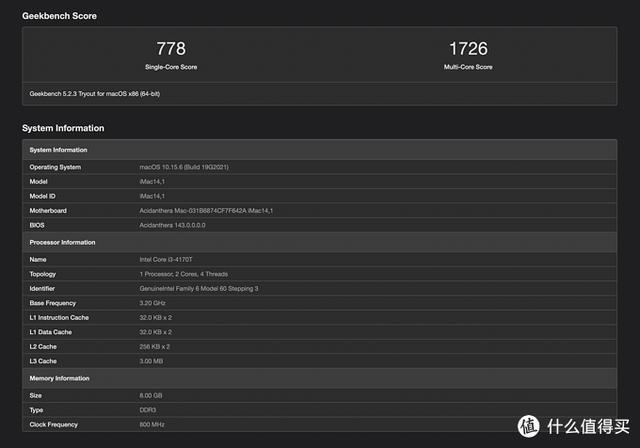Click the Geekbench Score heading
The image size is (640, 448).
59,16
